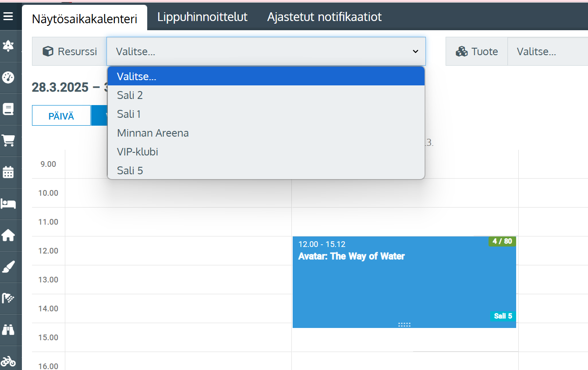The image size is (588, 370).
Task: Click the 13.00 time row label
Action: tap(48, 280)
